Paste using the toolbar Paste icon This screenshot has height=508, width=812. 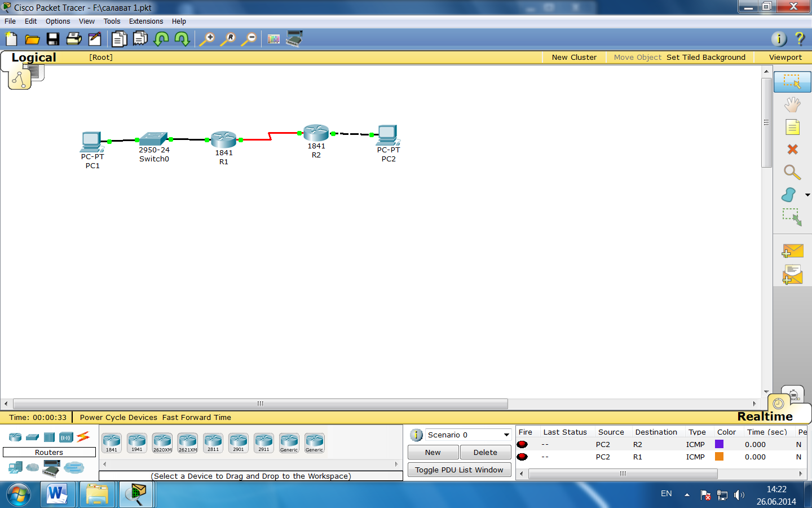140,39
